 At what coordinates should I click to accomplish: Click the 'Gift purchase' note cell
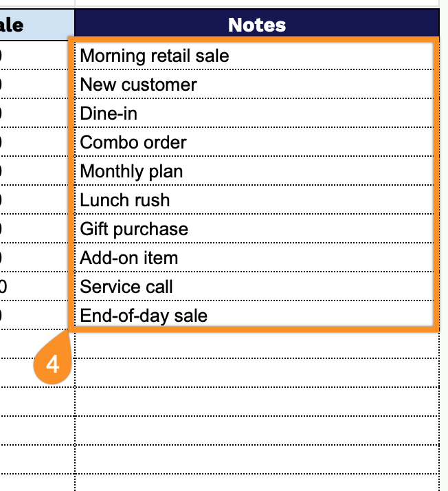coord(256,229)
